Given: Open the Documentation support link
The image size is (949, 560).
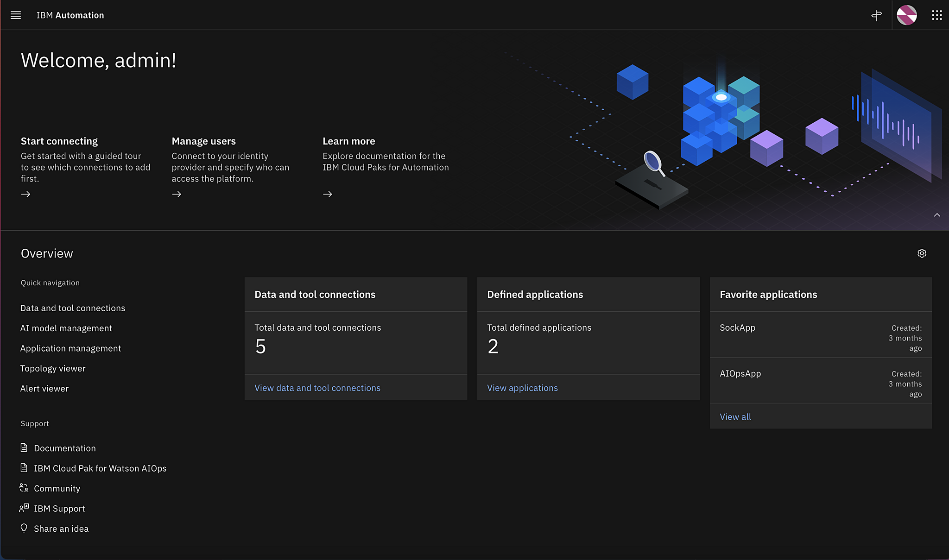Looking at the screenshot, I should point(65,448).
